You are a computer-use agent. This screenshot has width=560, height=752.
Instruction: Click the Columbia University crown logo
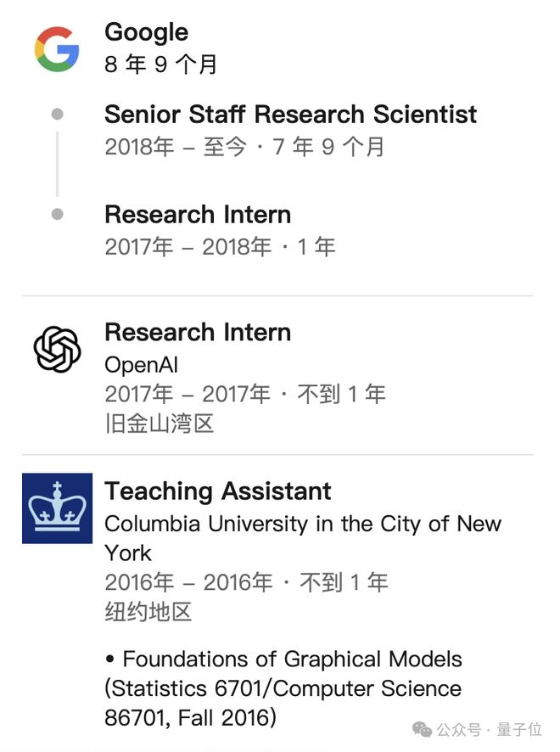(57, 508)
